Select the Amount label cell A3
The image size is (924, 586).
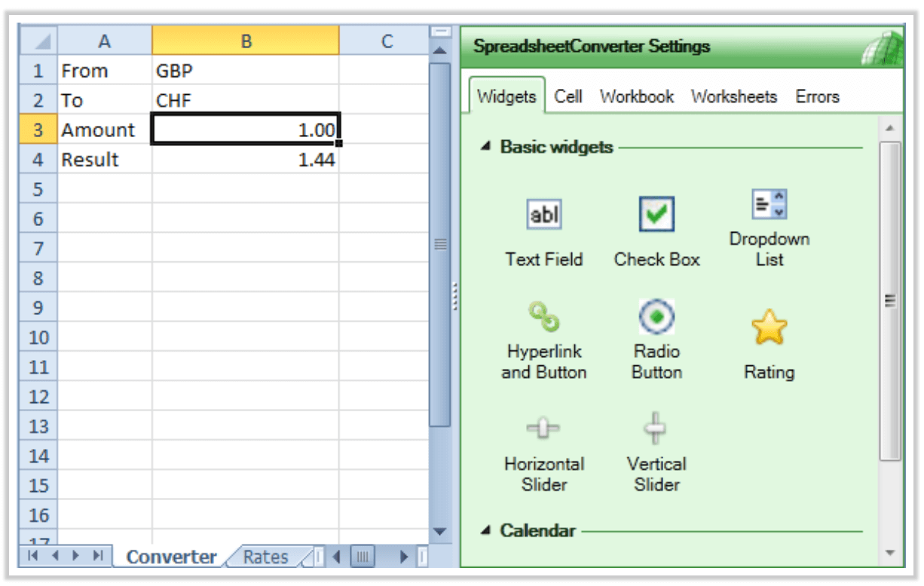point(98,130)
